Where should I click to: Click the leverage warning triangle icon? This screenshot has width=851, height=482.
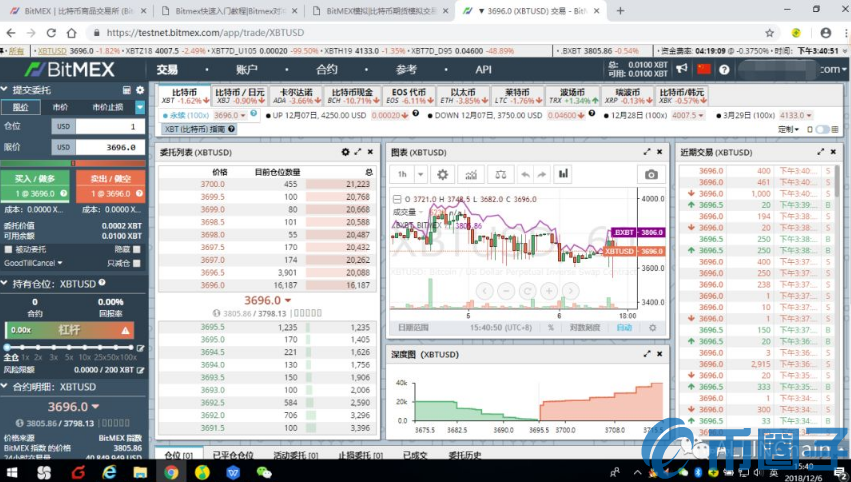[x=125, y=330]
